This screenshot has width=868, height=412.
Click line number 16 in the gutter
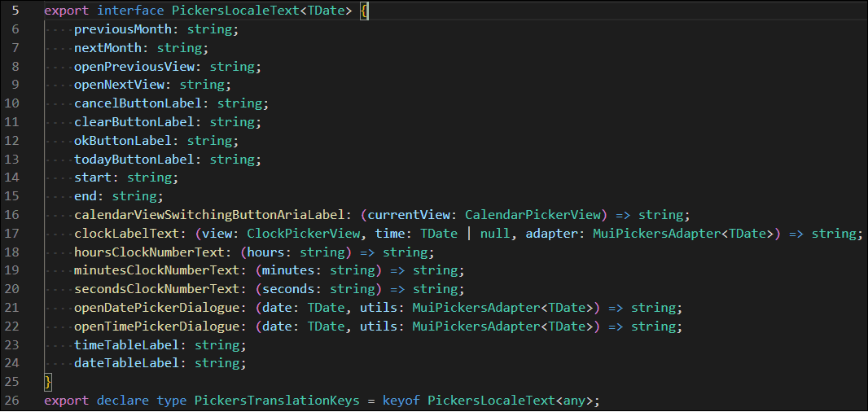click(11, 215)
